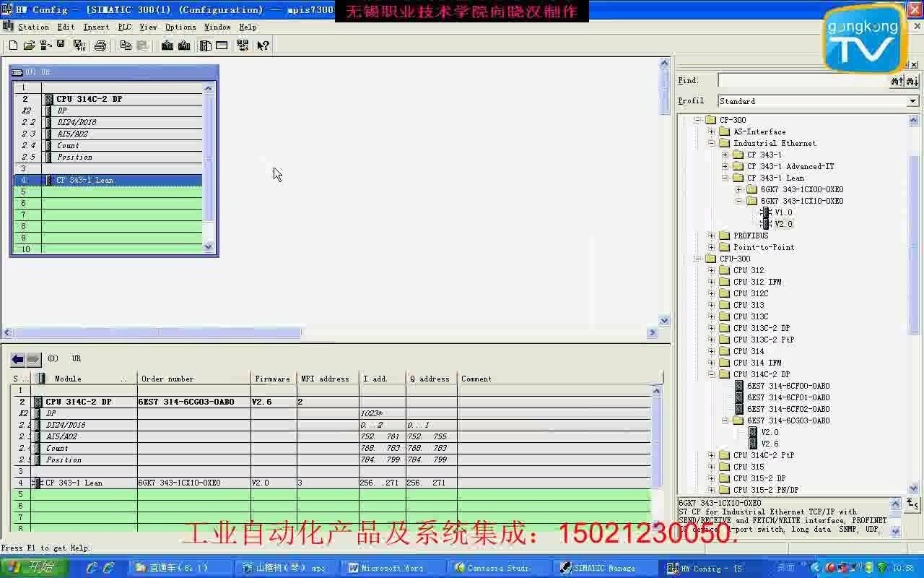Open the Insert menu
Screen dimensions: 924x578
pyautogui.click(x=96, y=27)
